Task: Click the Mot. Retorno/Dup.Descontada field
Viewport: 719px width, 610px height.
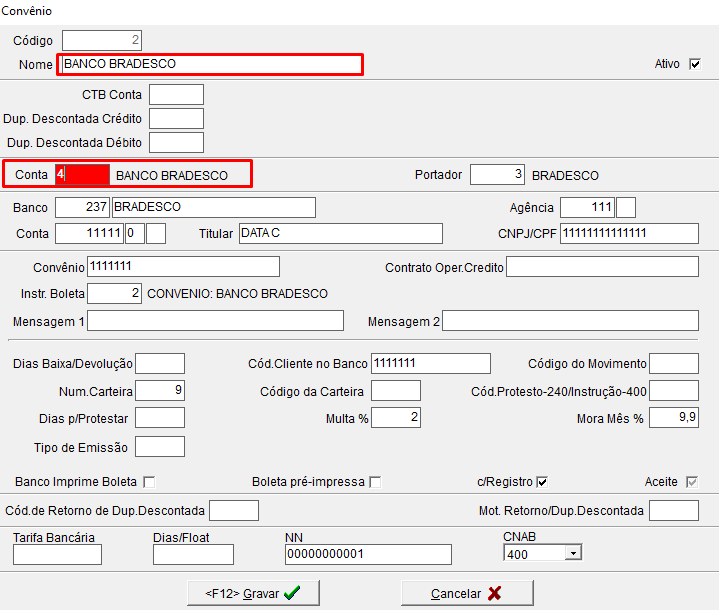Action: [674, 510]
